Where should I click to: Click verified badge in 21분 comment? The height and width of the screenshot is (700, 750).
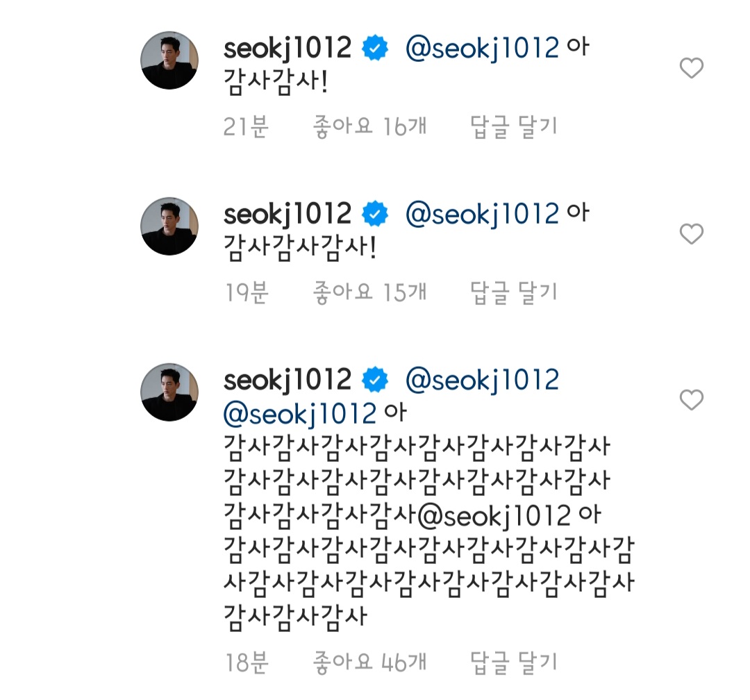376,49
